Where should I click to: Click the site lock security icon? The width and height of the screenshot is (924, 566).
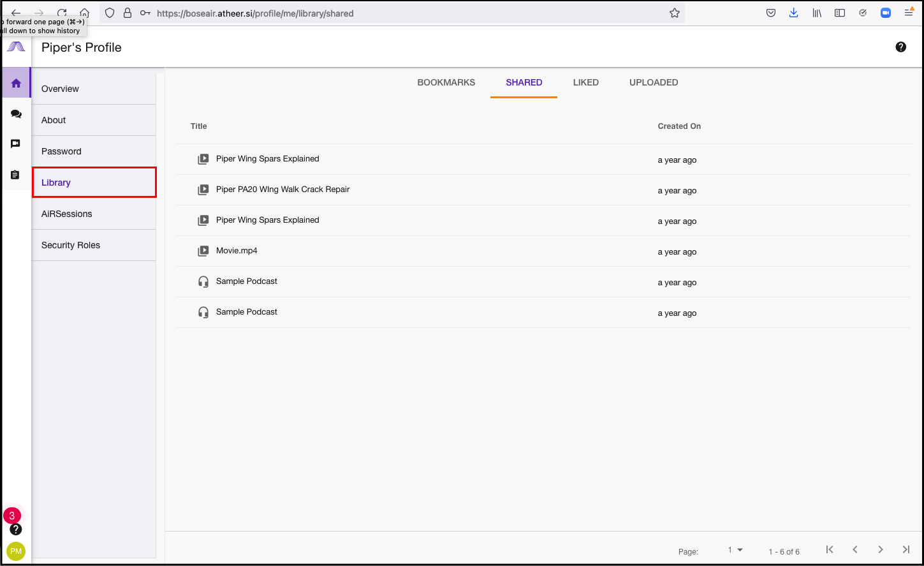pos(128,13)
